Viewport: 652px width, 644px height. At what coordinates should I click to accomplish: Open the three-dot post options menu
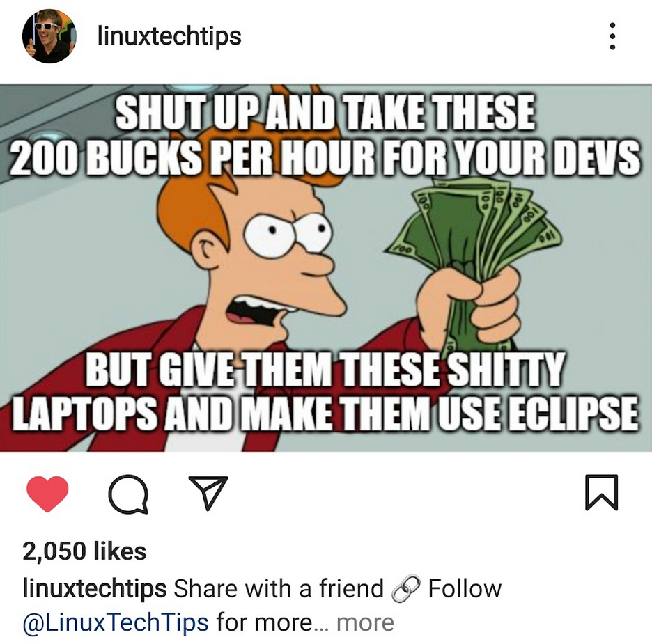pyautogui.click(x=612, y=36)
